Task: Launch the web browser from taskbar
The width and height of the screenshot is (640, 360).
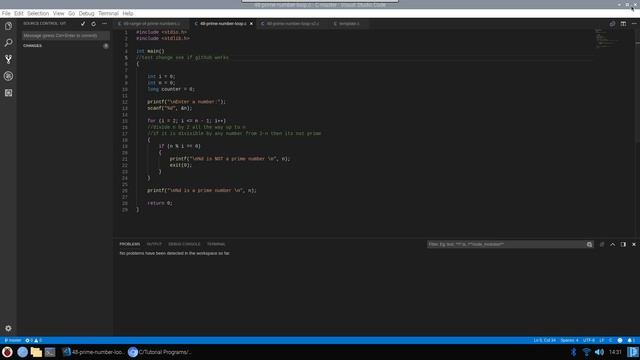Action: (22, 352)
